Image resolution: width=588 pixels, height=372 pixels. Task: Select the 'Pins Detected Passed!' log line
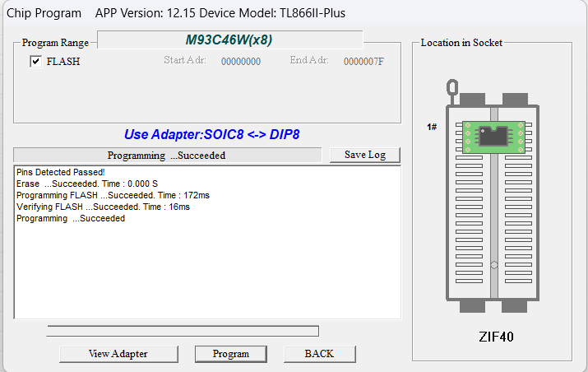coord(60,172)
